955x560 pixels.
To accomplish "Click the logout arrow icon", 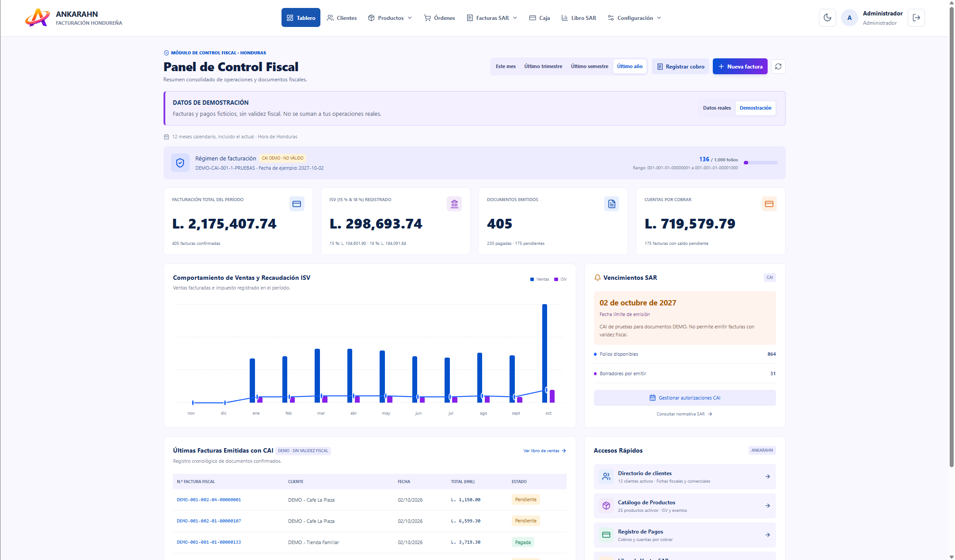I will [916, 18].
